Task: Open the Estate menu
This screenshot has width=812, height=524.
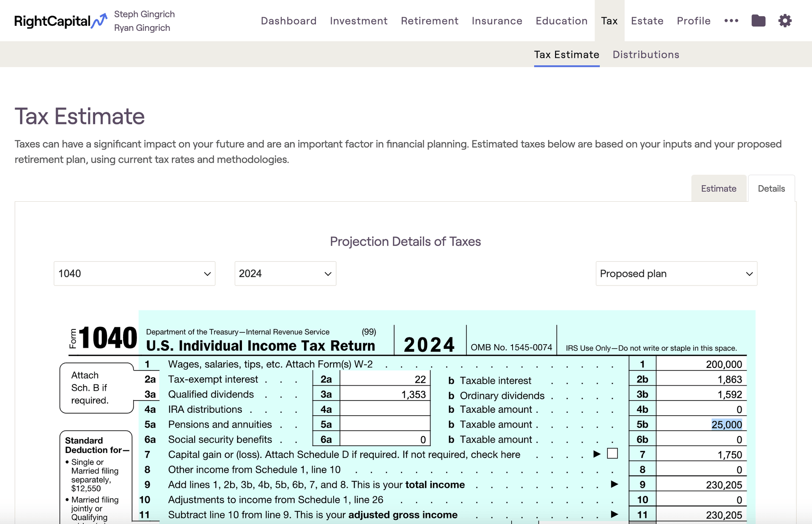Action: pos(647,21)
